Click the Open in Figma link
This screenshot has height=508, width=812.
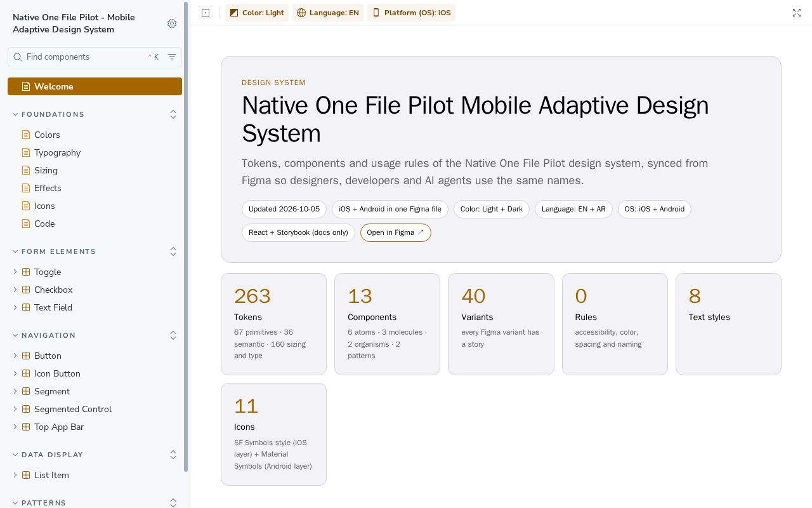point(396,232)
